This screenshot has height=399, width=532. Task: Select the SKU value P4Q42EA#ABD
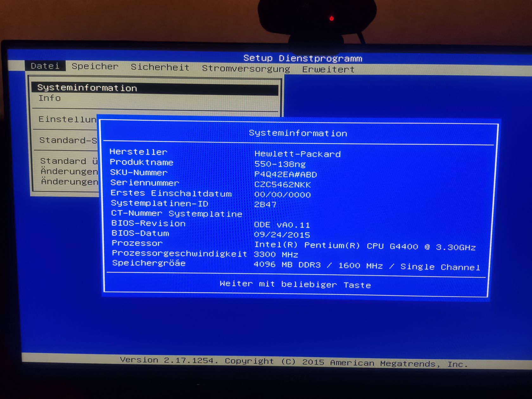(x=286, y=174)
